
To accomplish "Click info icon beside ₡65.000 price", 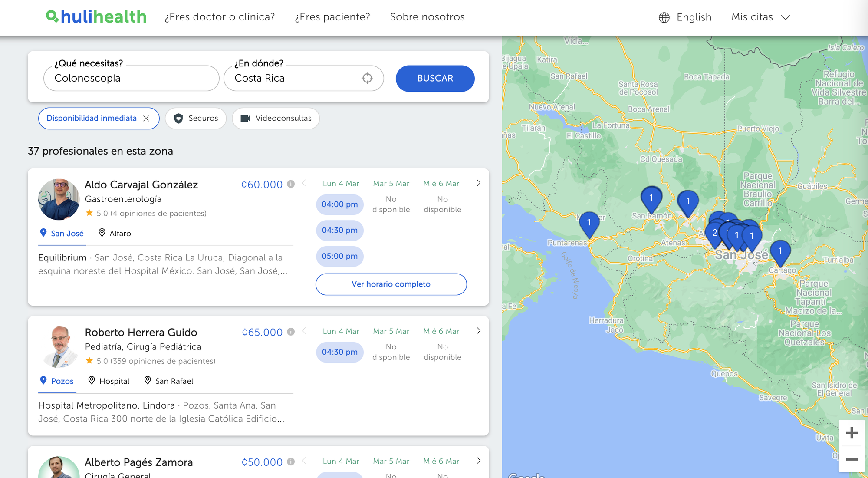I will point(291,332).
